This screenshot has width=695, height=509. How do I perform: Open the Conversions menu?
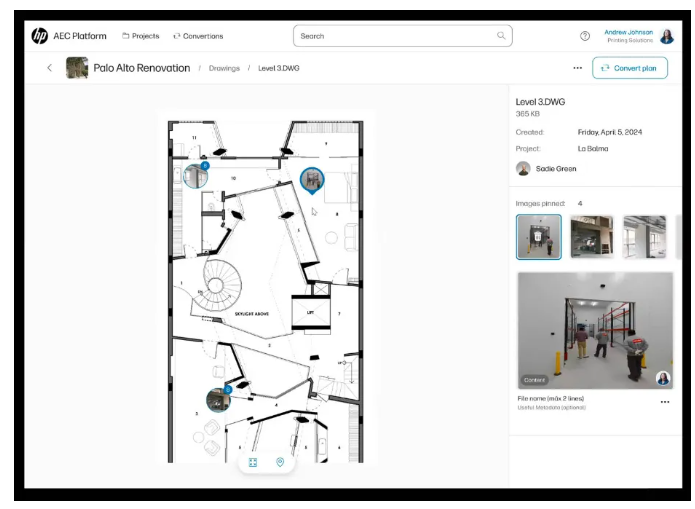198,36
